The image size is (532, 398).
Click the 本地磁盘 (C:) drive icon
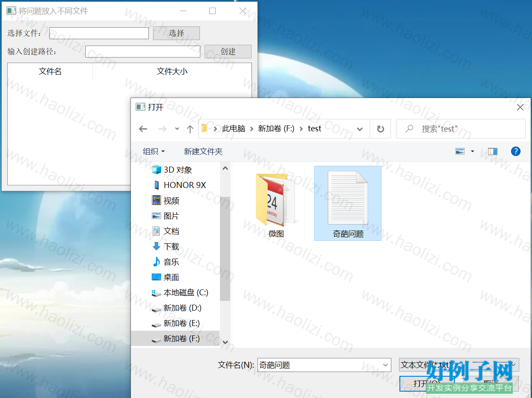pyautogui.click(x=156, y=293)
